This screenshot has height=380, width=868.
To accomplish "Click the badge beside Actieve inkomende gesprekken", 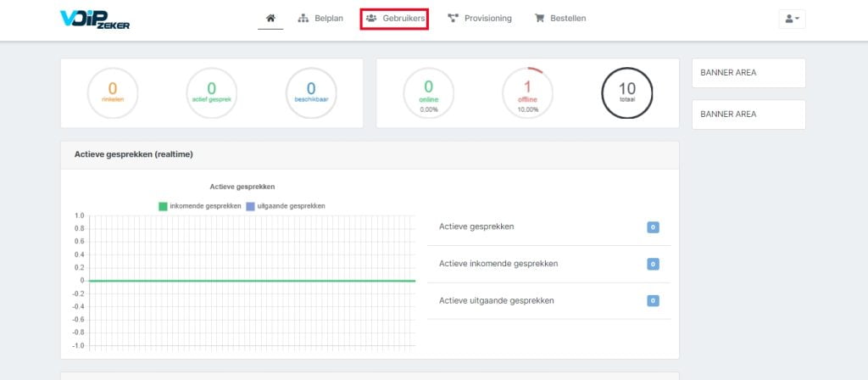I will point(654,265).
